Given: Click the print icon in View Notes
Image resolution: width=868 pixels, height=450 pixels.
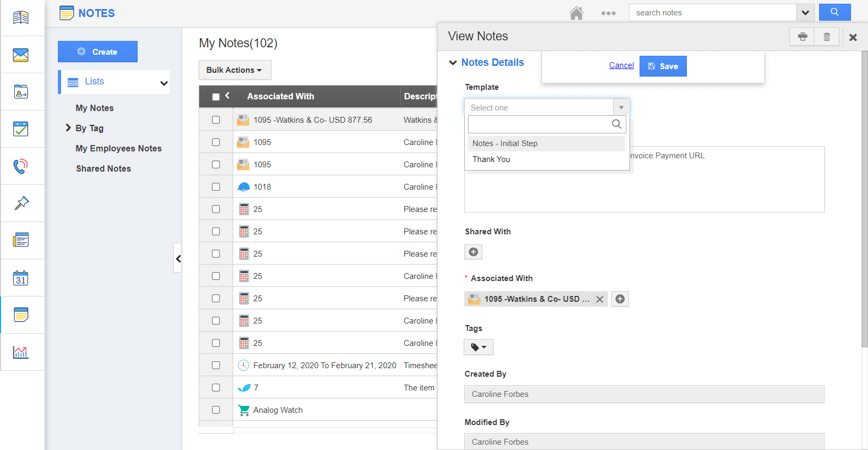Looking at the screenshot, I should pos(802,37).
